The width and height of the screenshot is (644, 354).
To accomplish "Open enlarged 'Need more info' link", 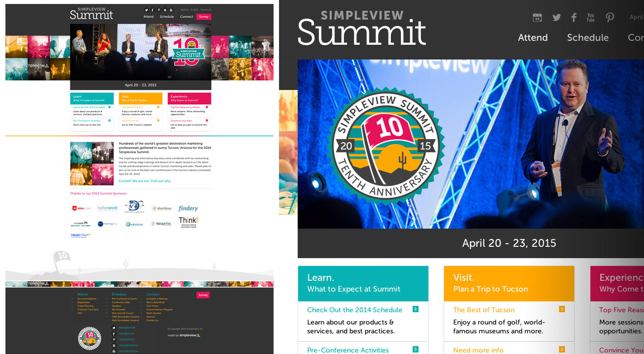I will [478, 350].
